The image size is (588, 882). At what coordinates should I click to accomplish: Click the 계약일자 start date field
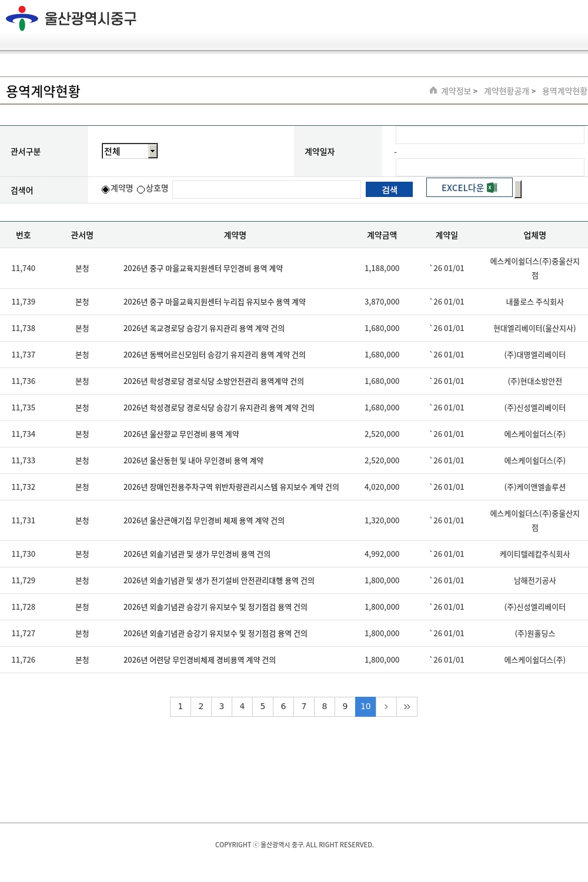pyautogui.click(x=489, y=135)
